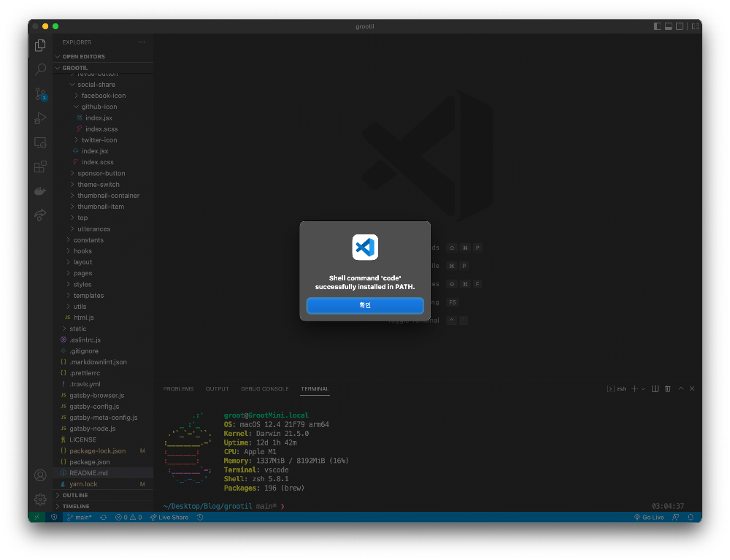This screenshot has width=730, height=560.
Task: Toggle primary side bar layout icon
Action: click(x=658, y=26)
